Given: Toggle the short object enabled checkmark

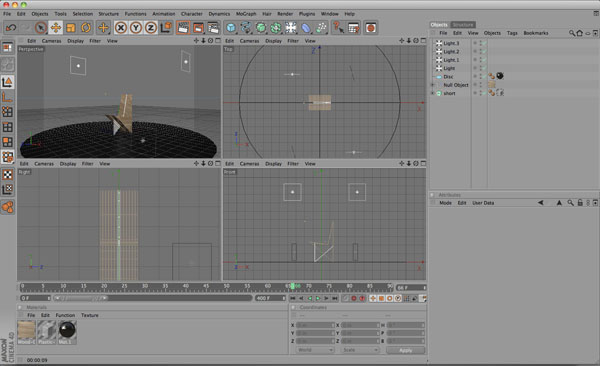Looking at the screenshot, I should pos(484,93).
